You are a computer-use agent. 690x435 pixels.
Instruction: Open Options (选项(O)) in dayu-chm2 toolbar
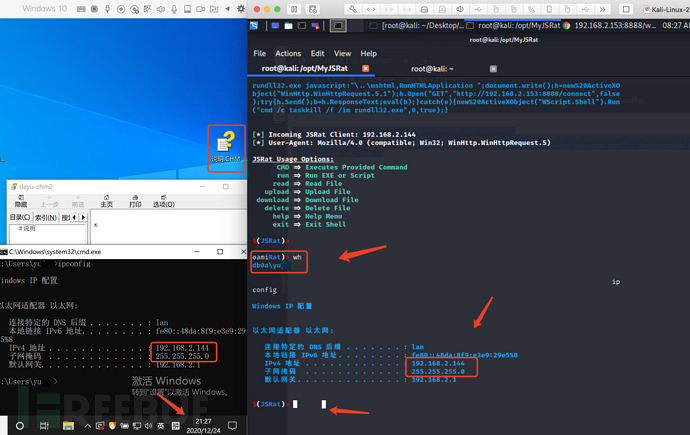(x=164, y=201)
